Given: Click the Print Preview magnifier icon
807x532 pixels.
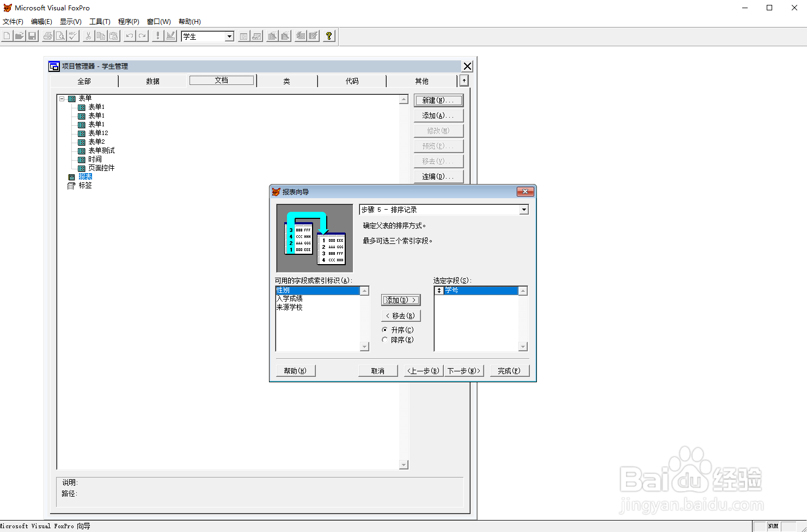Looking at the screenshot, I should [x=60, y=36].
